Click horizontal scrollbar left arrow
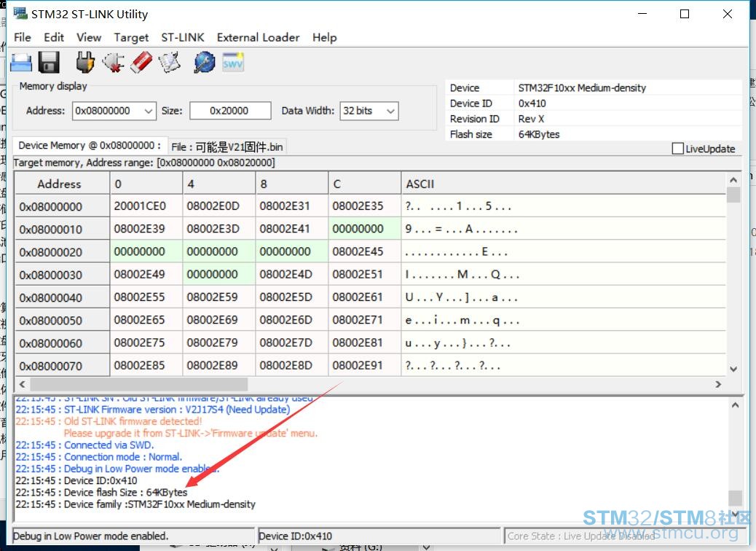The height and width of the screenshot is (551, 756). point(22,385)
